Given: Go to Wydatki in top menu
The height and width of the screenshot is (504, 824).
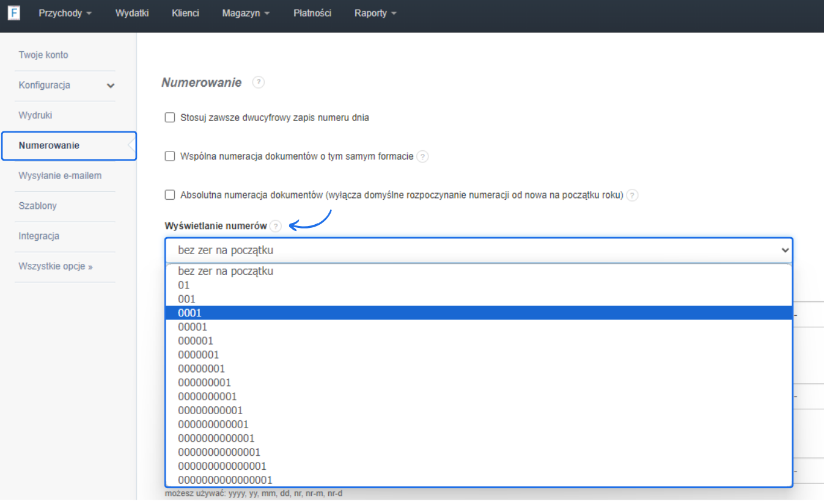Looking at the screenshot, I should click(132, 13).
